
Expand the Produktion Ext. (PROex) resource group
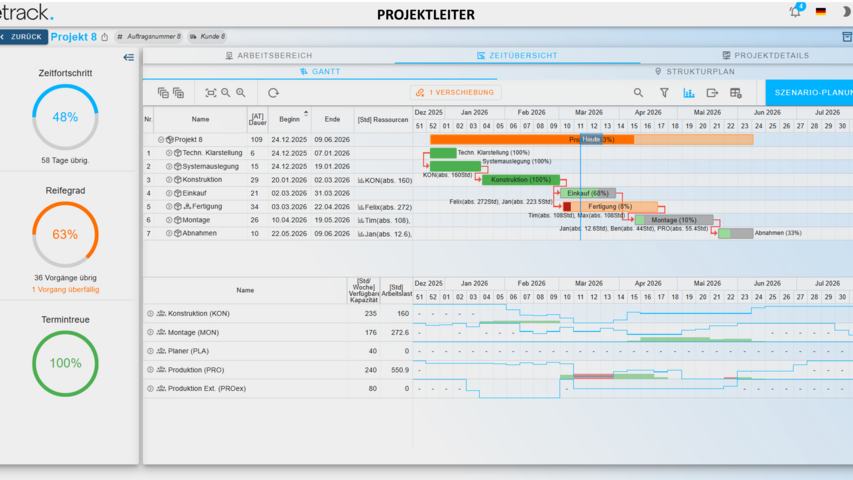(x=150, y=389)
